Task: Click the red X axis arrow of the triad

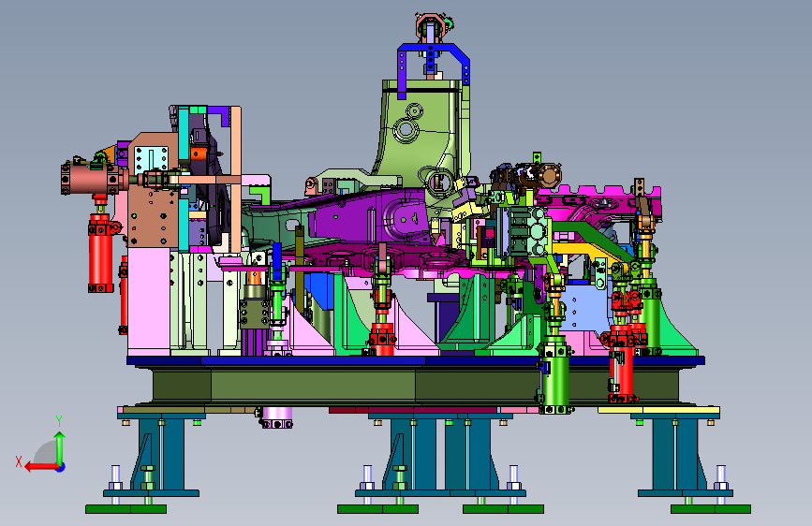Action: (x=40, y=467)
